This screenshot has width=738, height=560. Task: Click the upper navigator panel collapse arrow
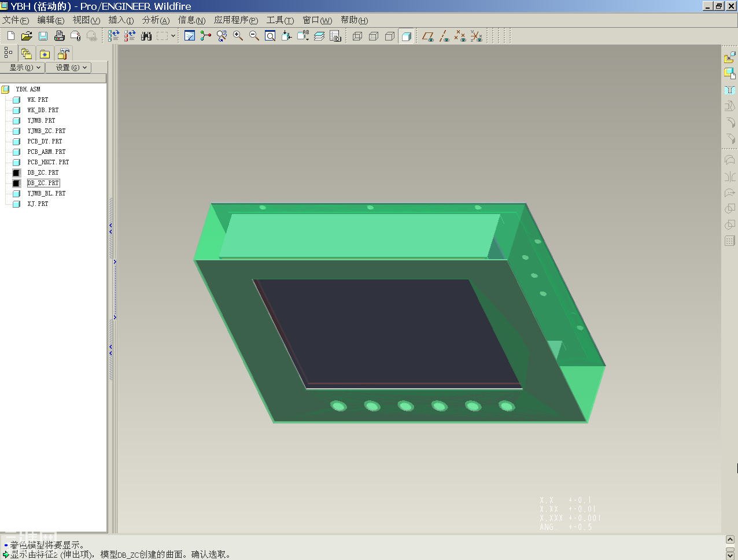click(110, 229)
